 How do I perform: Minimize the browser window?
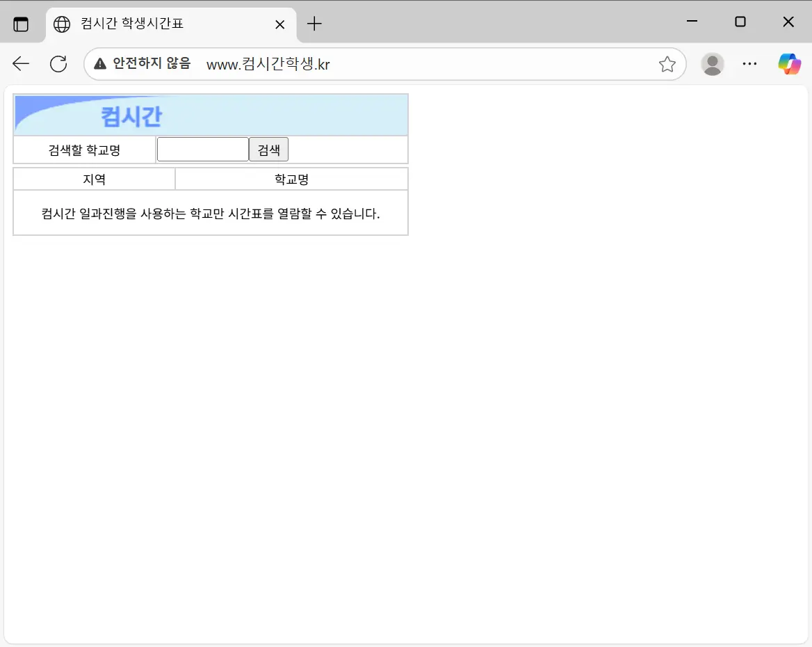692,22
